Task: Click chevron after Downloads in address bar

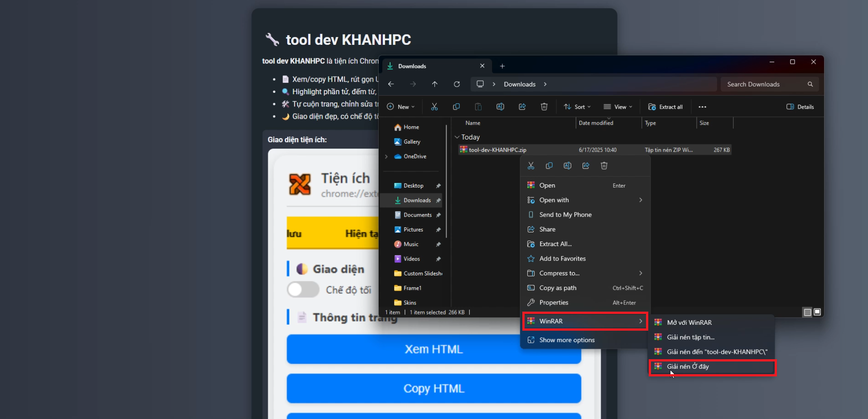Action: 545,84
